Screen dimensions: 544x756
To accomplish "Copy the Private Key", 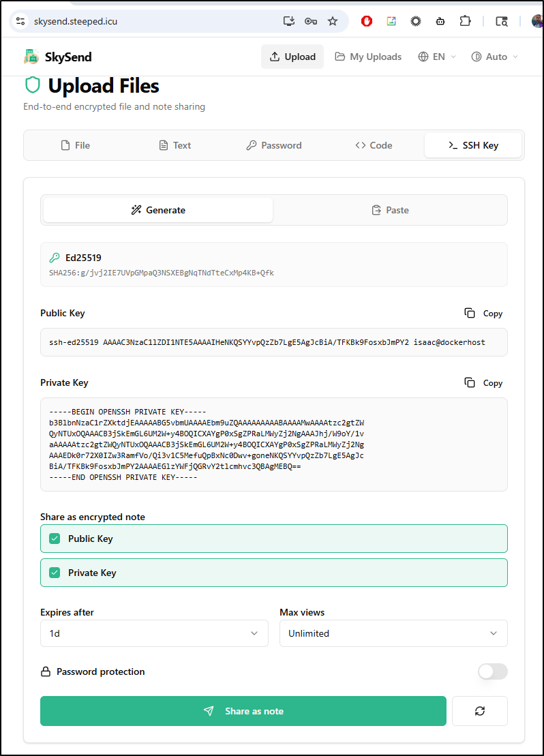I will click(x=483, y=383).
